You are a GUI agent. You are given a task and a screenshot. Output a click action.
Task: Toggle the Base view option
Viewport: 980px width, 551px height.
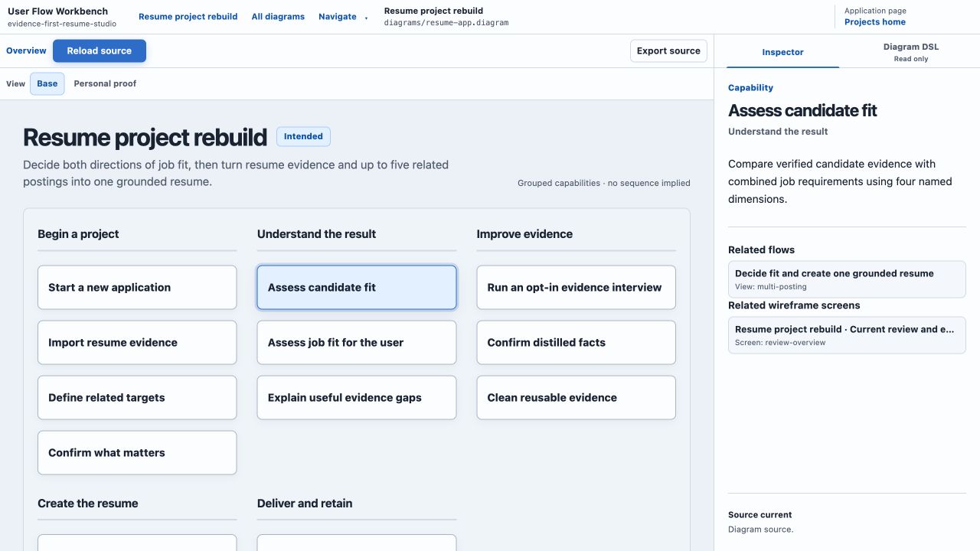[47, 84]
